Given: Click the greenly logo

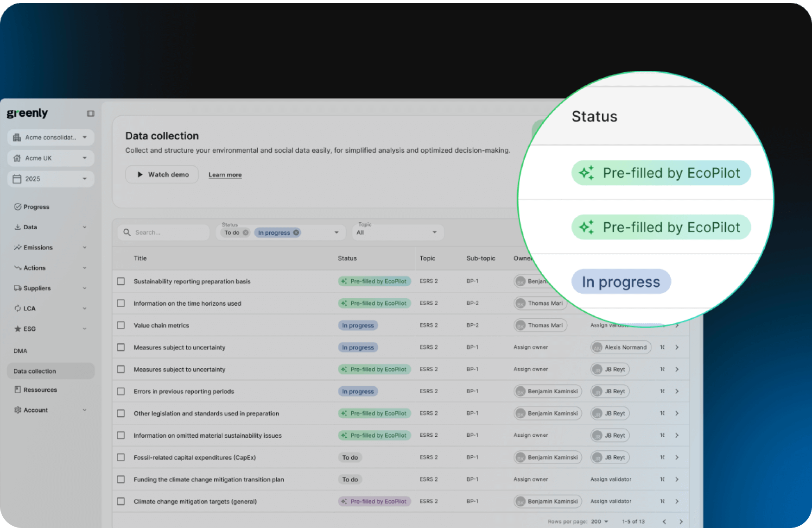Looking at the screenshot, I should (x=27, y=113).
